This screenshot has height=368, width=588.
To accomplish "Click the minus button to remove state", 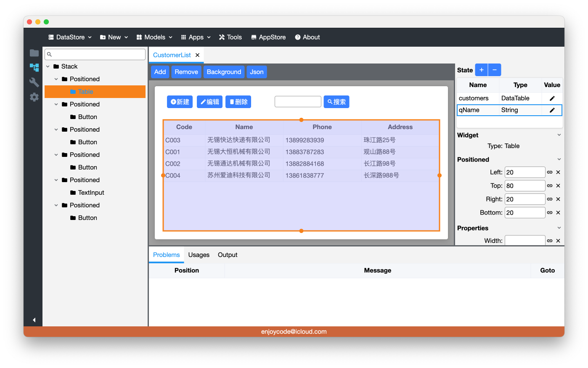I will point(495,70).
